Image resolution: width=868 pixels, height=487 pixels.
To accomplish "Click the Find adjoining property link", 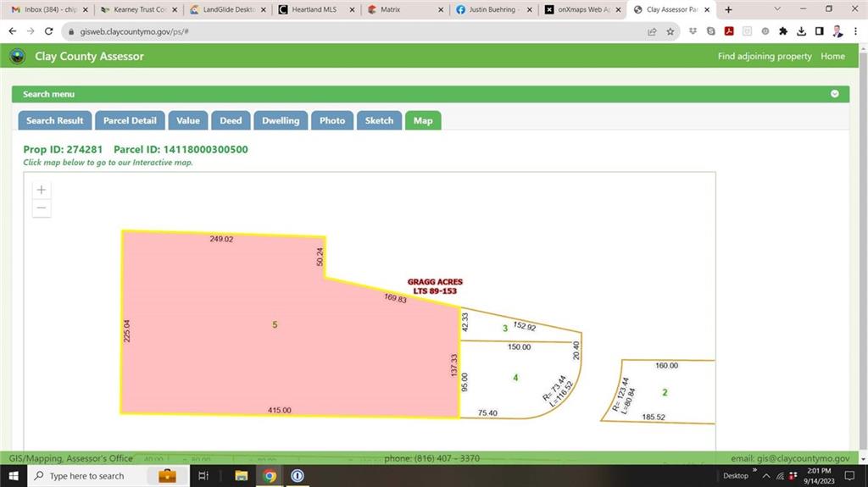I will 765,56.
